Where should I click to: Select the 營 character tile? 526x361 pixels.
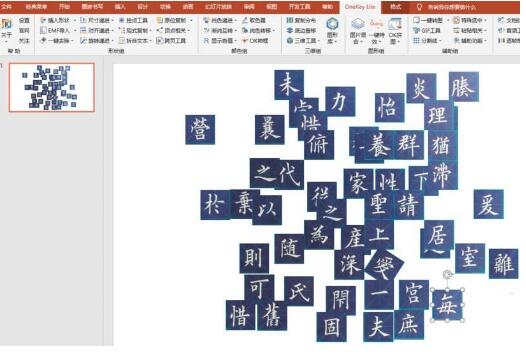click(x=200, y=130)
